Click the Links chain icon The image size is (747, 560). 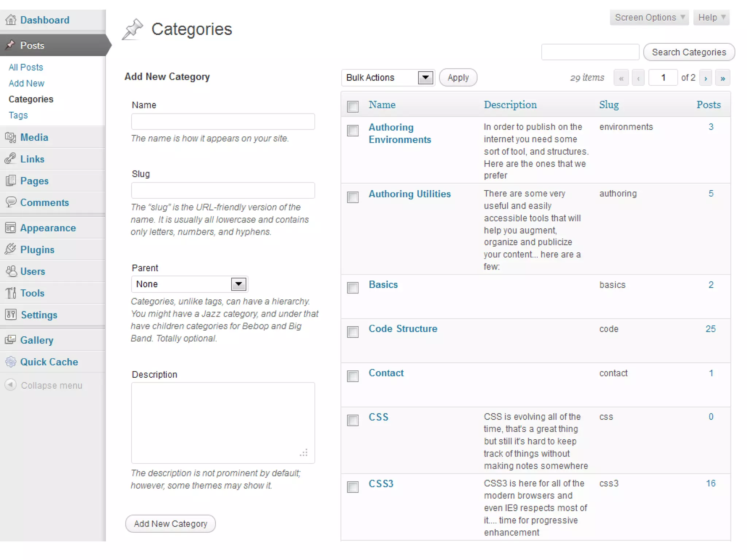(x=11, y=159)
